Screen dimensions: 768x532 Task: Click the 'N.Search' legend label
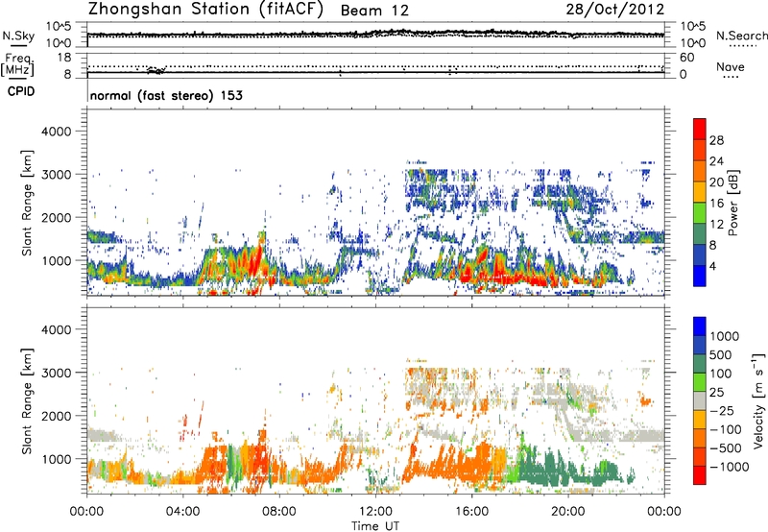tap(741, 36)
